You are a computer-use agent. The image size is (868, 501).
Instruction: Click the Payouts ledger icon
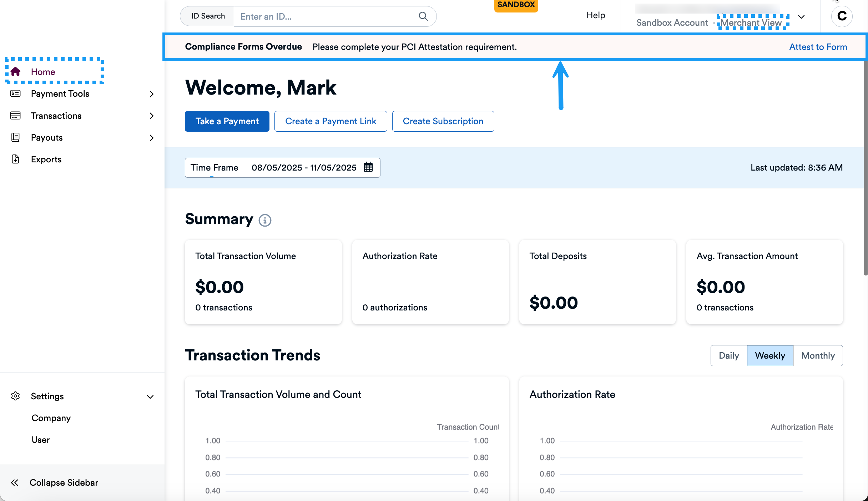pos(15,137)
